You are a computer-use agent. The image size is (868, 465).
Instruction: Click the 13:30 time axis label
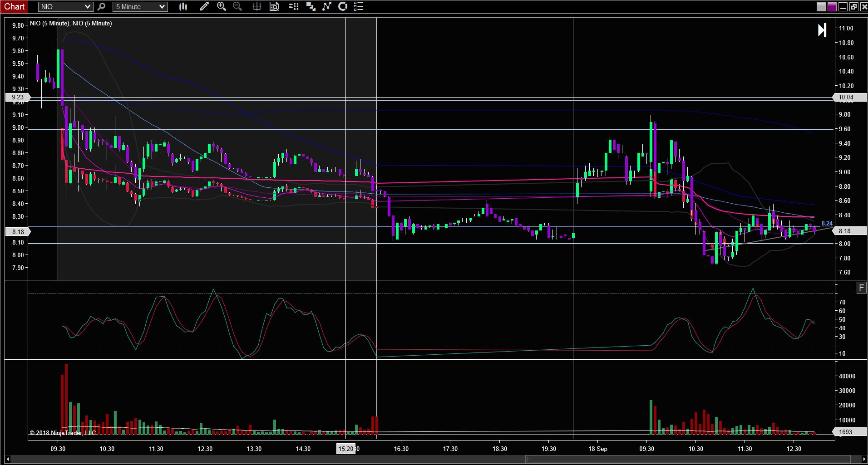(x=254, y=449)
